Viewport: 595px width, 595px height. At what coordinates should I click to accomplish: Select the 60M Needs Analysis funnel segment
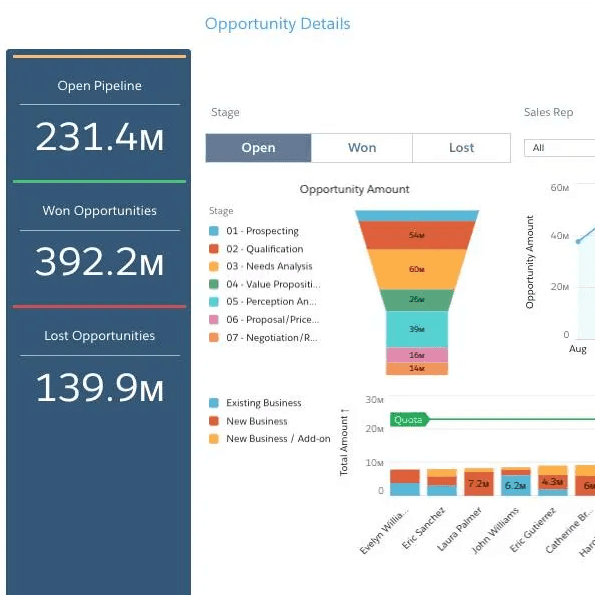pyautogui.click(x=417, y=269)
